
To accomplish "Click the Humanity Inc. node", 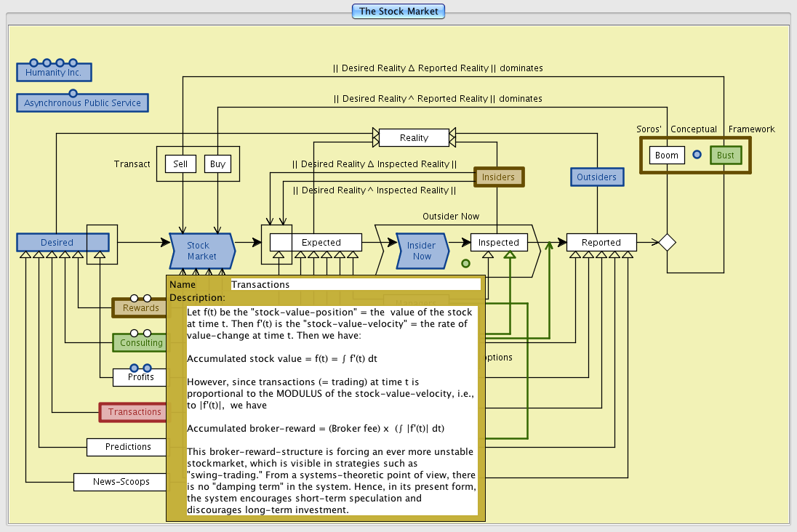I will [x=54, y=73].
